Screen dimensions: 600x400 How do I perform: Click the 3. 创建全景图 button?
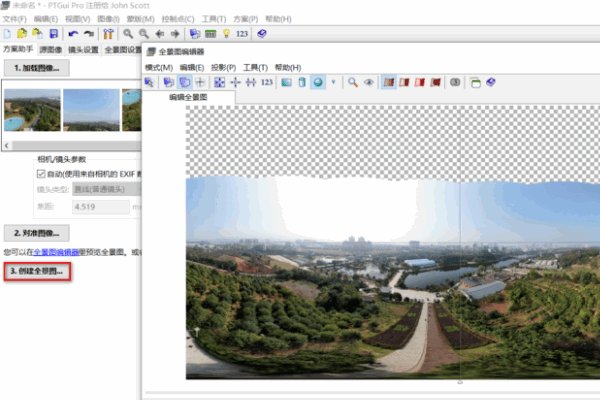37,271
